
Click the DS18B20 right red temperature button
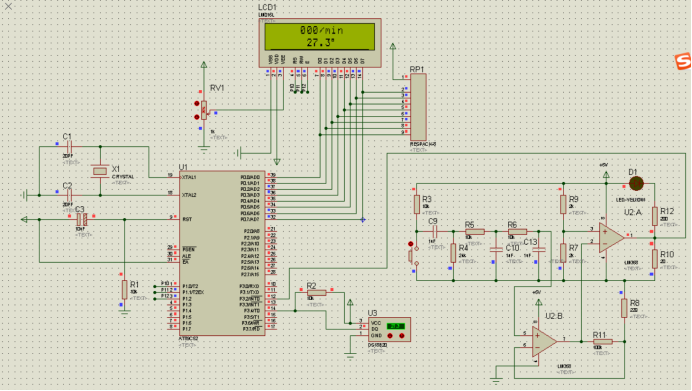401,336
